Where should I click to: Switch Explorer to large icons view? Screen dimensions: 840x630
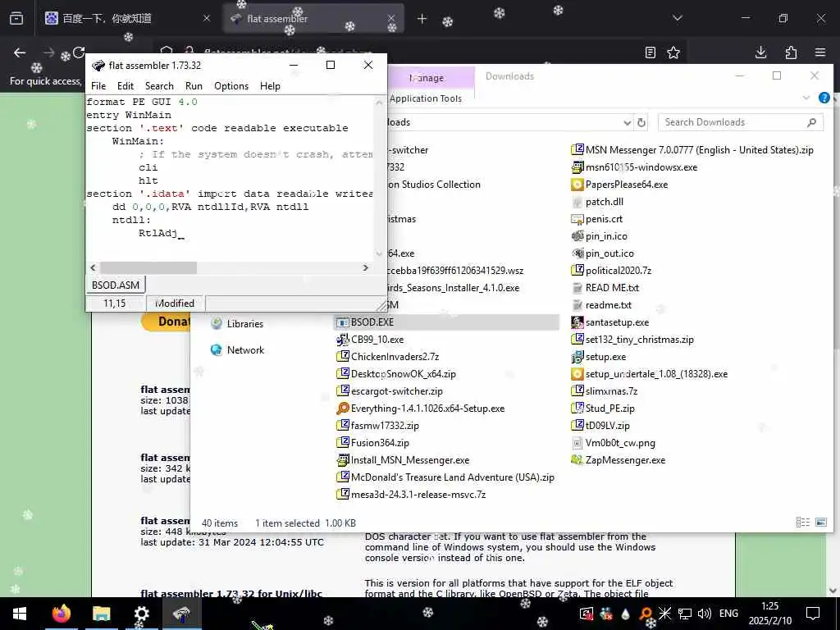(x=820, y=522)
